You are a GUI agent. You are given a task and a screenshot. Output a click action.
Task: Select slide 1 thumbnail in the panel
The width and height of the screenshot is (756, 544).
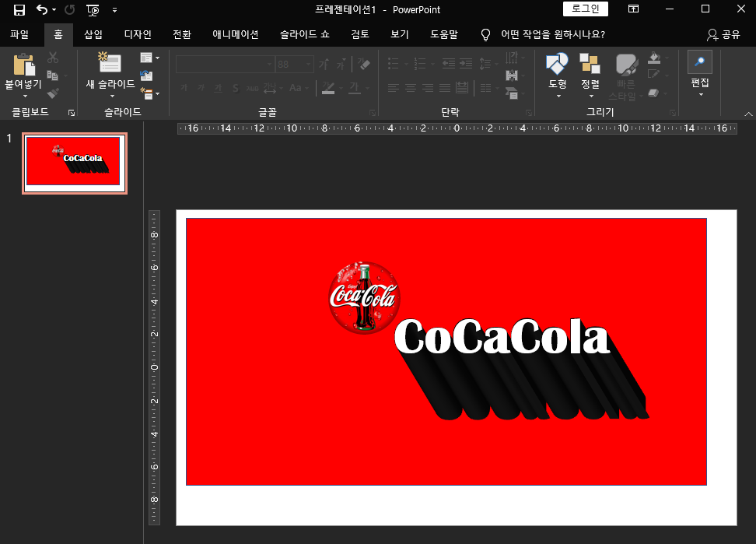74,163
